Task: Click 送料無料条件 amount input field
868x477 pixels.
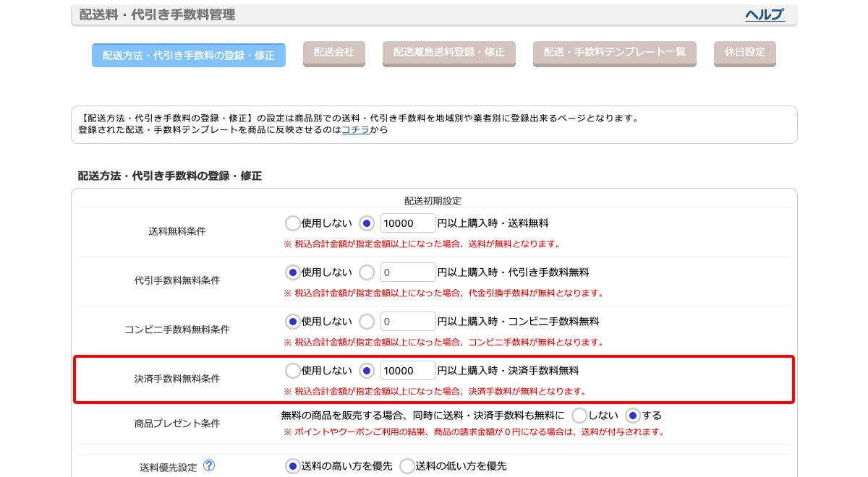Action: coord(407,223)
